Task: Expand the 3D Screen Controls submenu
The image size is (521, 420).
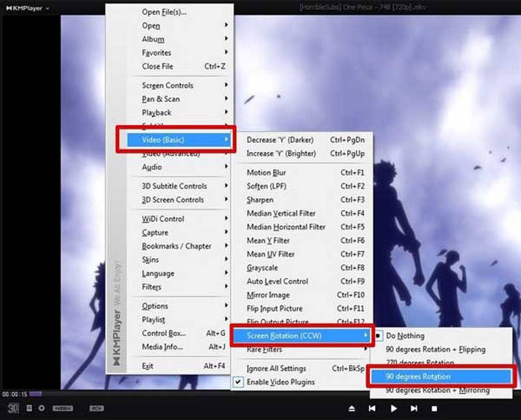Action: tap(179, 200)
